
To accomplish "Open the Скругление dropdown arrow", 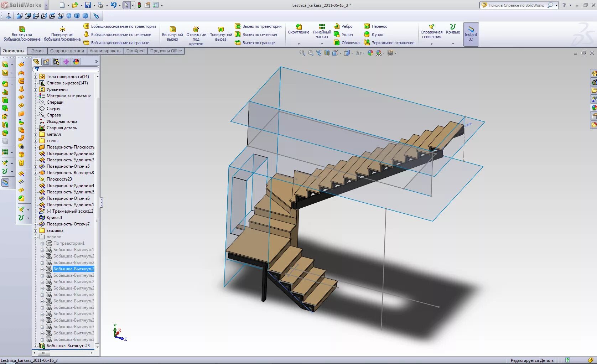I will click(x=298, y=44).
